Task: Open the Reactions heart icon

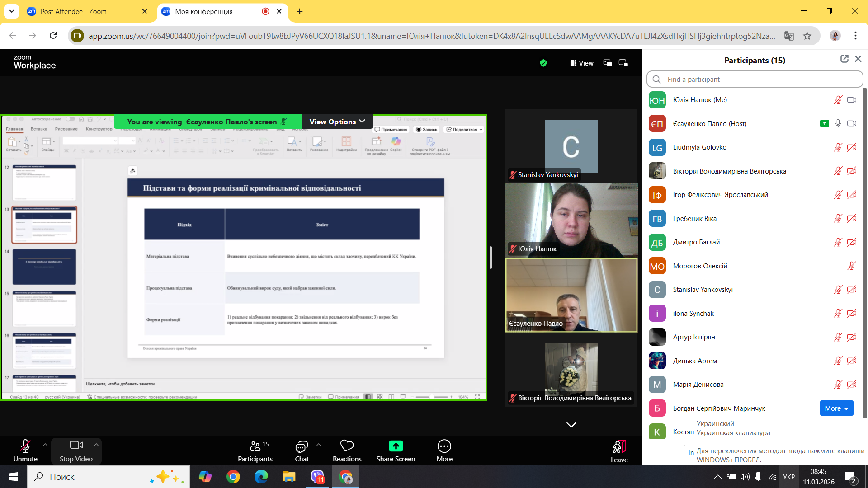Action: pos(347,446)
